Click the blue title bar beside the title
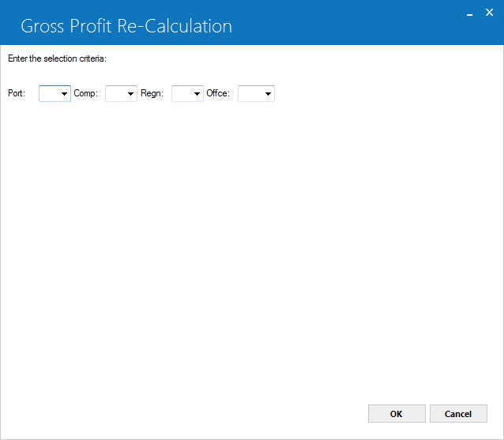Screen dimensions: 504x440 tap(347, 26)
